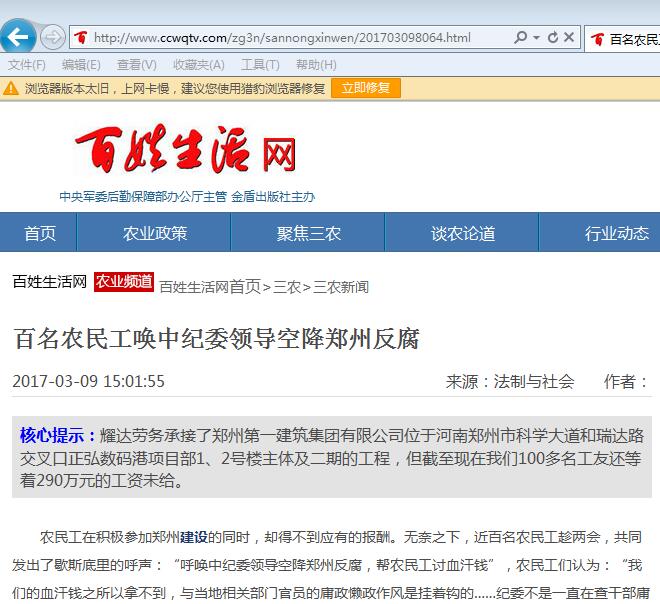Open the 收藏夹(A) menu
Screen dimensions: 660x604
[x=191, y=64]
